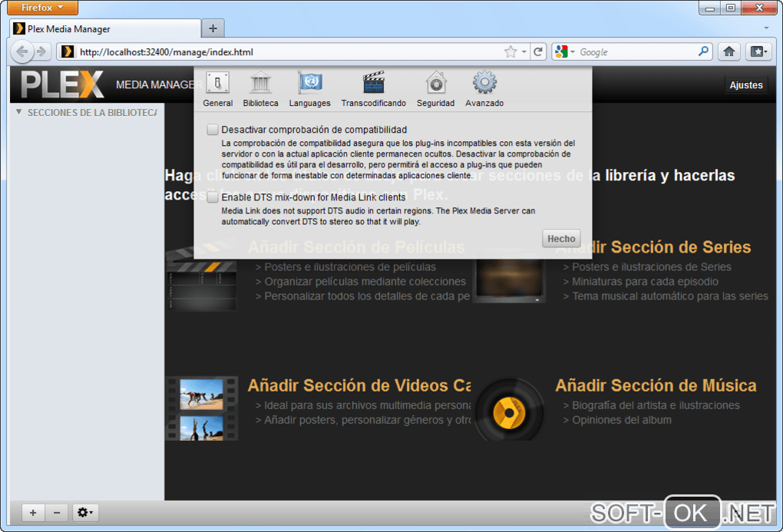Click 'Posters e ilustraciones de Series' text
Image resolution: width=783 pixels, height=532 pixels.
651,267
